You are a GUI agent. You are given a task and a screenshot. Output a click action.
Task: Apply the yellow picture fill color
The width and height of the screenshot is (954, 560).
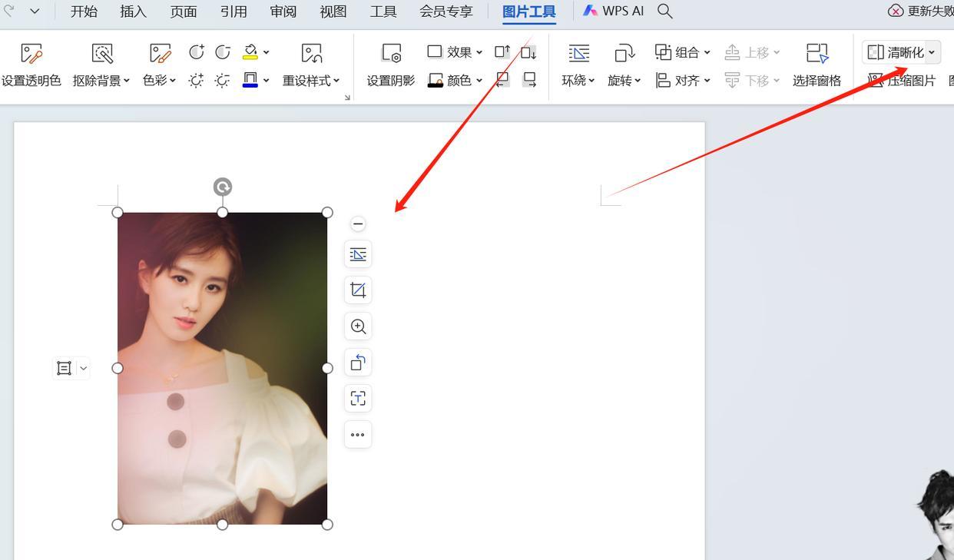(x=250, y=52)
